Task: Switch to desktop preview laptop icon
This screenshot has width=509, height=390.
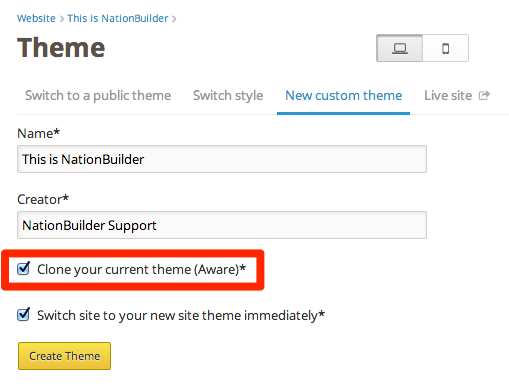Action: click(x=399, y=48)
